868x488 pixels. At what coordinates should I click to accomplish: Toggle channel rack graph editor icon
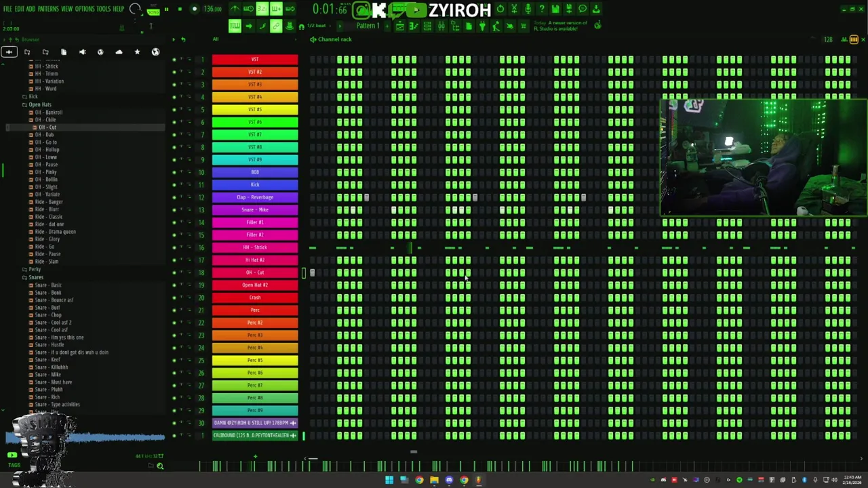(845, 39)
